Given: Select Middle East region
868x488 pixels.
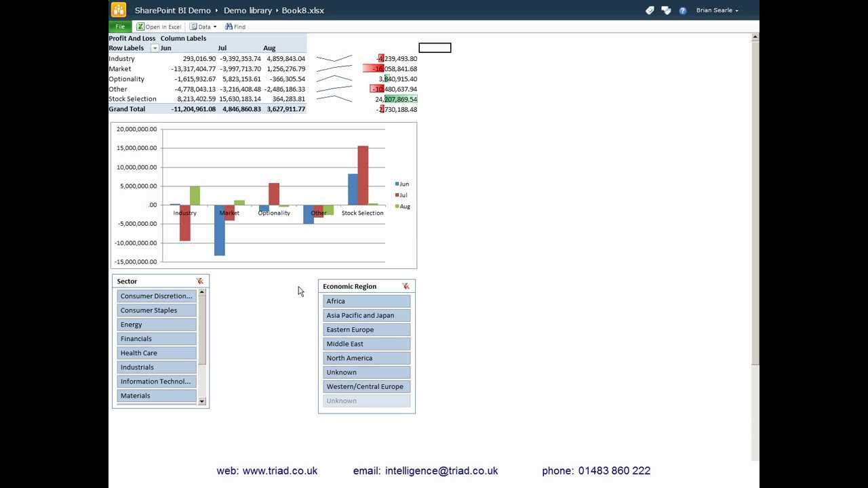Looking at the screenshot, I should tap(367, 344).
